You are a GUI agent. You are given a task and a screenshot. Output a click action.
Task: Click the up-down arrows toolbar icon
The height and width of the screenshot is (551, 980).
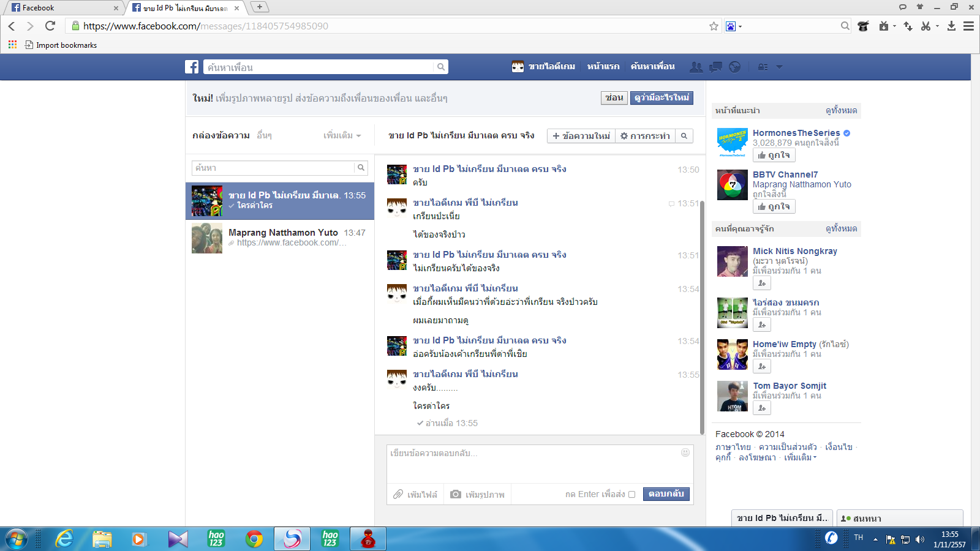pyautogui.click(x=908, y=26)
